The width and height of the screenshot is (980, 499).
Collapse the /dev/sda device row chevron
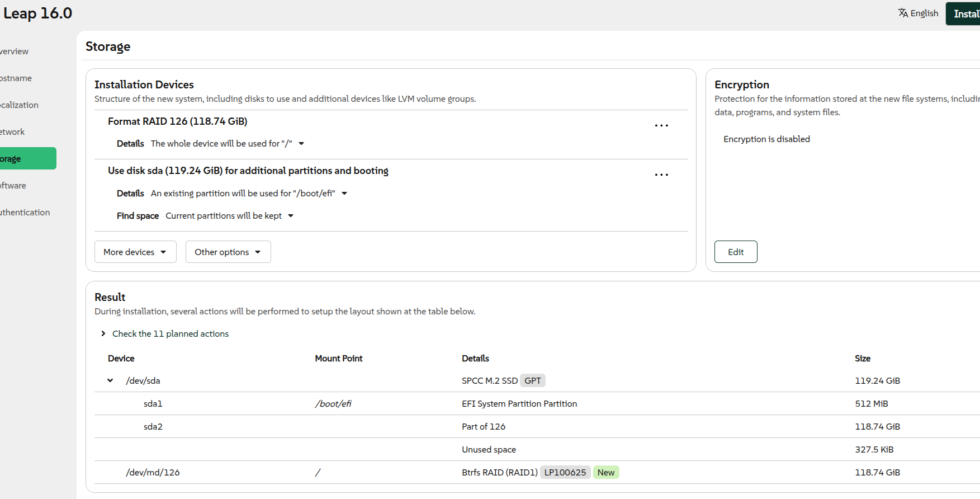tap(110, 380)
